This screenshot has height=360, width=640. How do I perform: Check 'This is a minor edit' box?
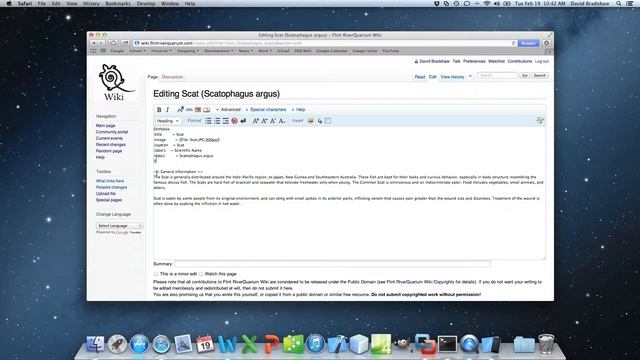156,274
